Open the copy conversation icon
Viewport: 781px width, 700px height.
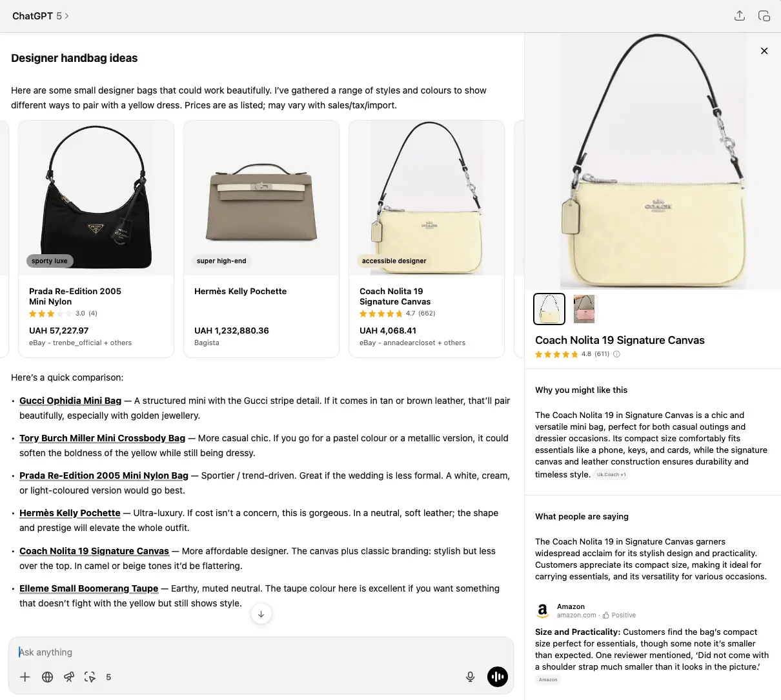pos(764,16)
